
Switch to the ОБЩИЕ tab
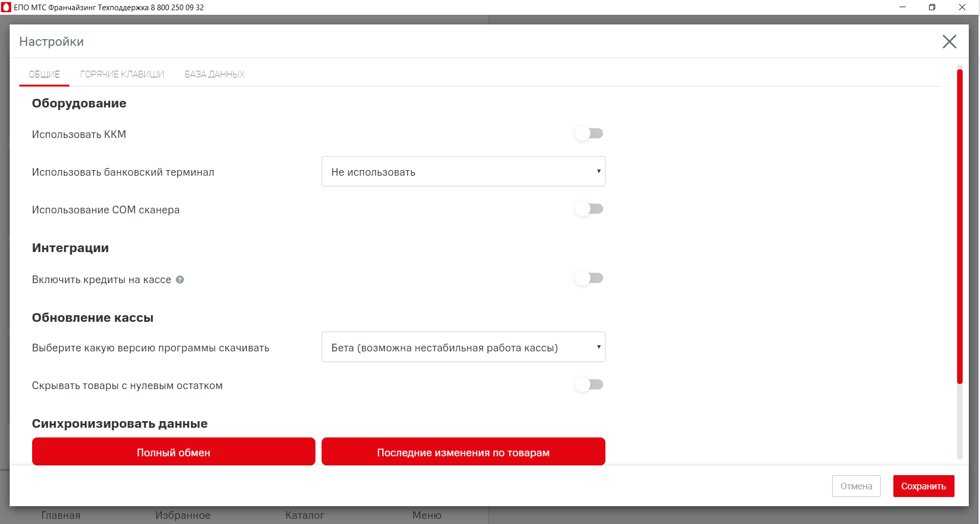tap(44, 74)
